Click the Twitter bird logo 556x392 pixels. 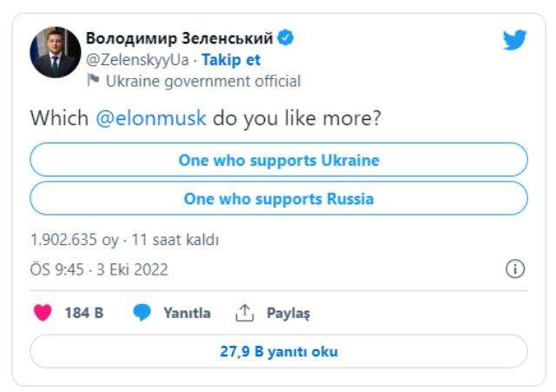(514, 40)
